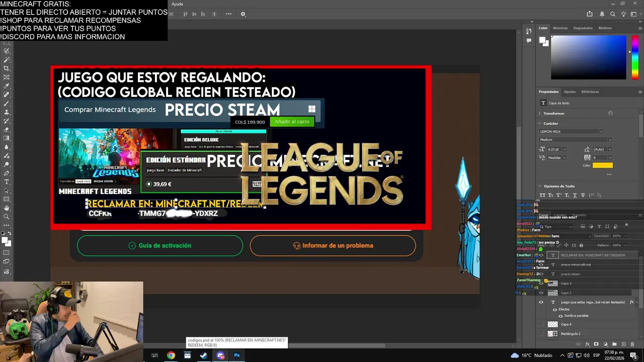Image resolution: width=644 pixels, height=362 pixels.
Task: Select the Crop tool in toolbar
Action: pyautogui.click(x=7, y=68)
